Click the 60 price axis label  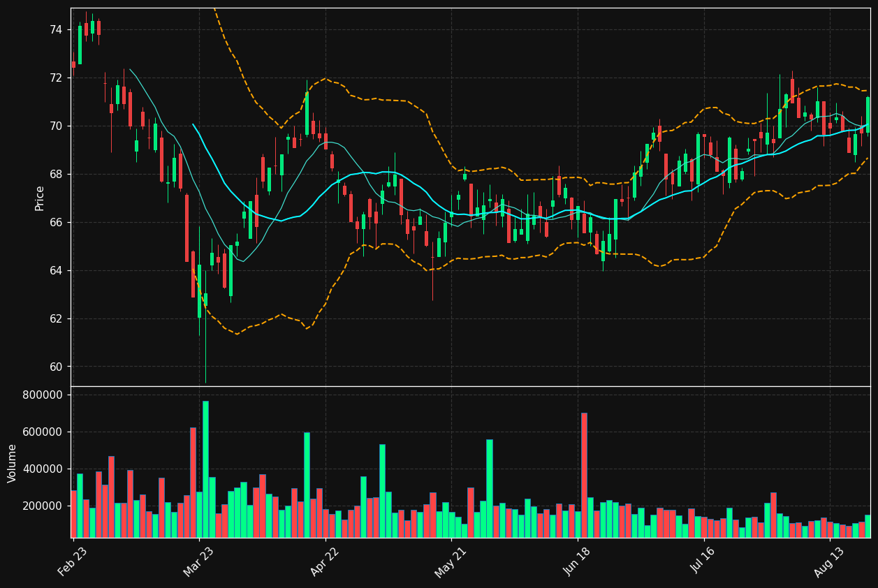[56, 367]
